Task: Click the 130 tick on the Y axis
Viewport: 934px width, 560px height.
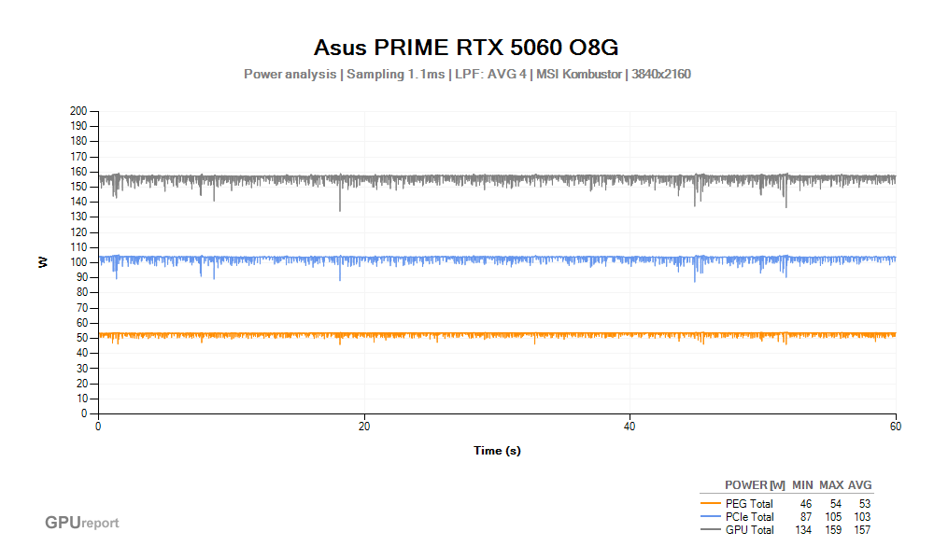Action: 78,217
